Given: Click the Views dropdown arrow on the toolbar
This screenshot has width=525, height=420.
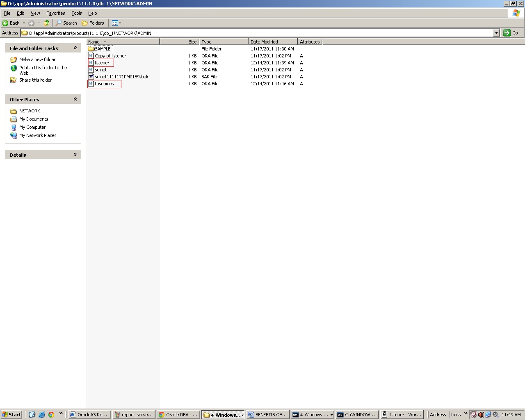Looking at the screenshot, I should pos(120,23).
